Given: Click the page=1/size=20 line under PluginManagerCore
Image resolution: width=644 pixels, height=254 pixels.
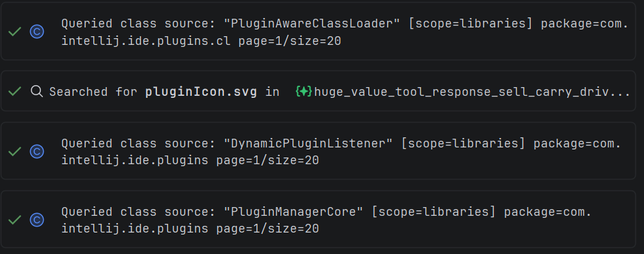Looking at the screenshot, I should tap(190, 229).
